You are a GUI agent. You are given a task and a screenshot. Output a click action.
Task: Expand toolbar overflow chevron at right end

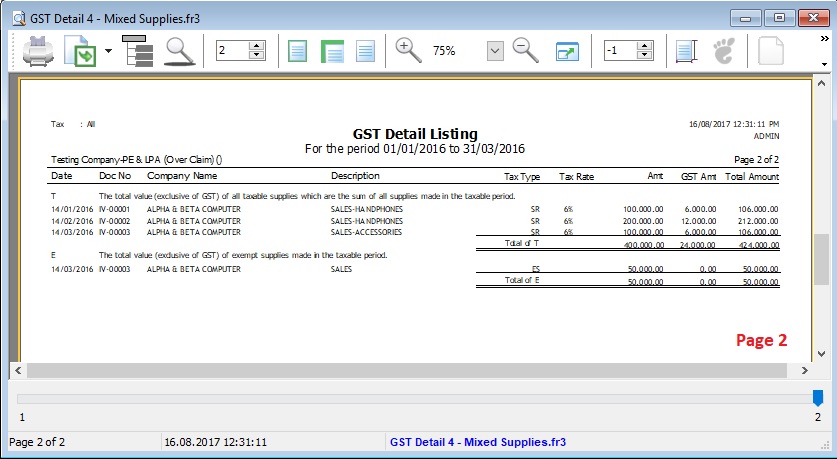(825, 64)
